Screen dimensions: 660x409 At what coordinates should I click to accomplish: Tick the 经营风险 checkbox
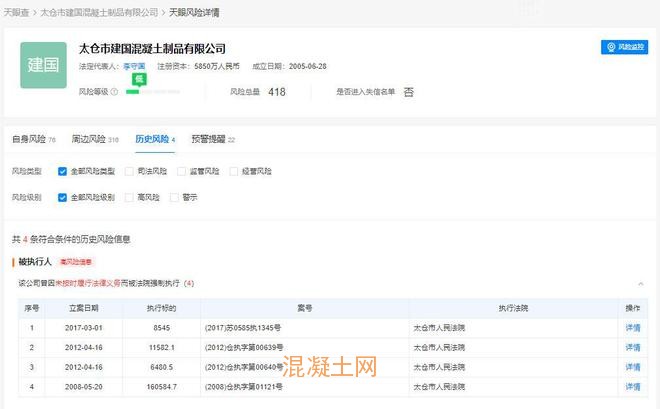coord(235,172)
